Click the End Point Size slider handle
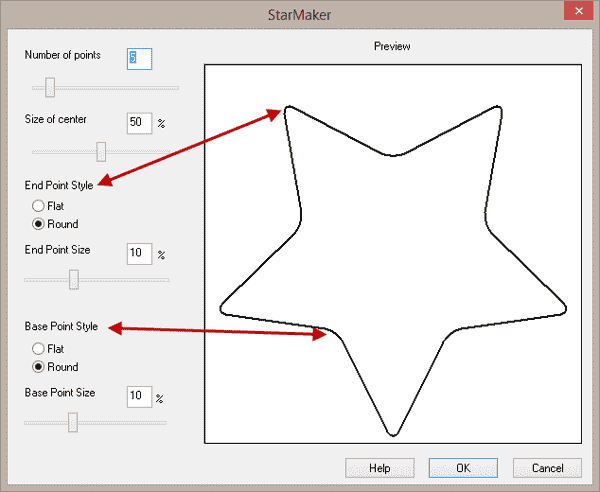Image resolution: width=600 pixels, height=492 pixels. tap(73, 280)
